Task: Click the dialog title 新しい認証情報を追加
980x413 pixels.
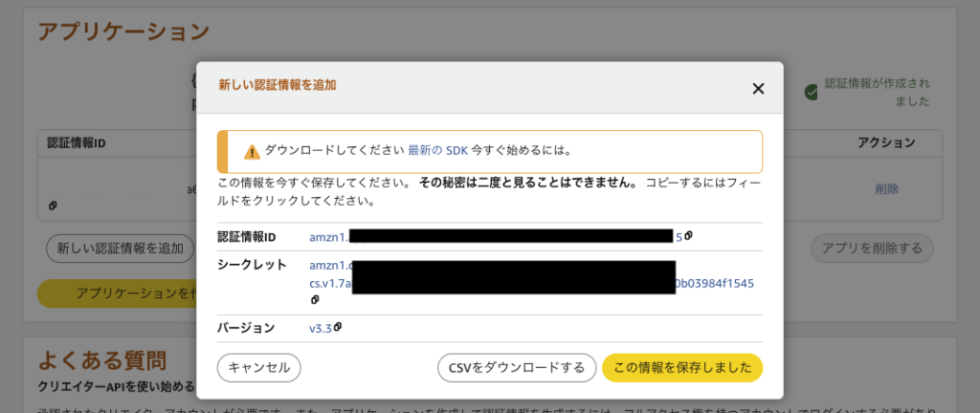Action: (x=278, y=85)
